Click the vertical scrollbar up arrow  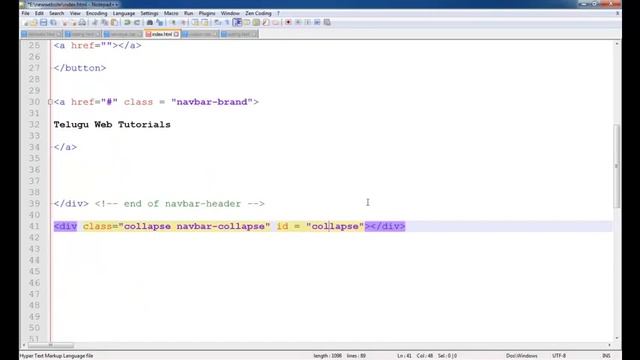point(617,44)
